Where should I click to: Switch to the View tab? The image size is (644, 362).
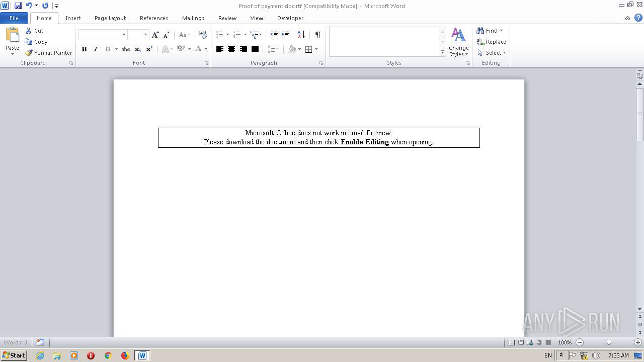pyautogui.click(x=257, y=18)
